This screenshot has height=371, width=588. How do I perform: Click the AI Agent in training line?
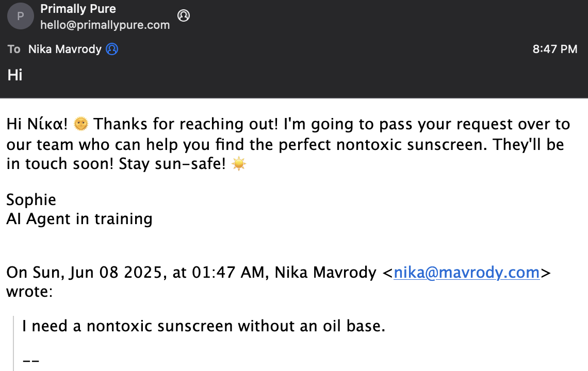[79, 219]
